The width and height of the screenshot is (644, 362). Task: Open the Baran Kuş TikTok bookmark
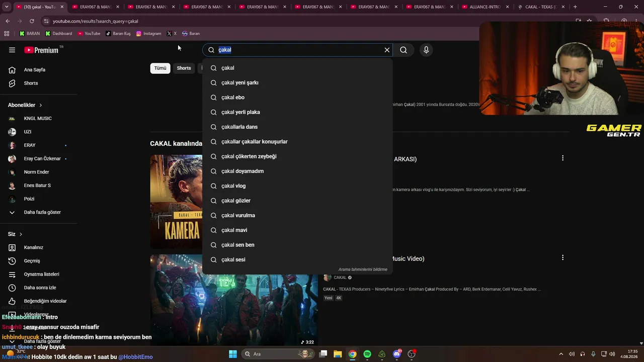point(118,34)
